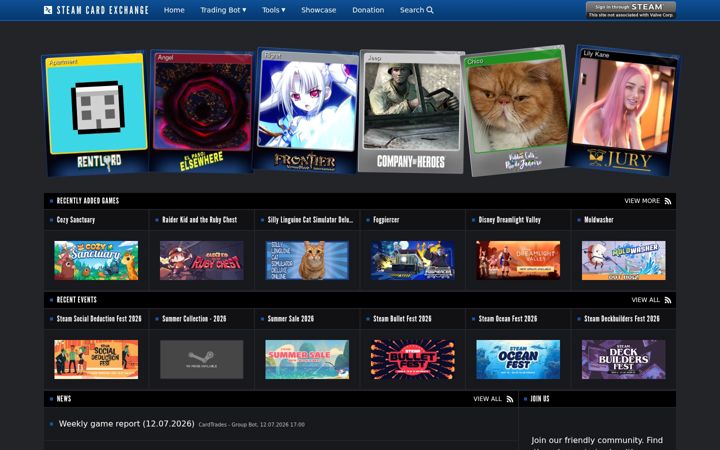Click the Summer Sale banner image
720x450 pixels.
pyautogui.click(x=307, y=360)
